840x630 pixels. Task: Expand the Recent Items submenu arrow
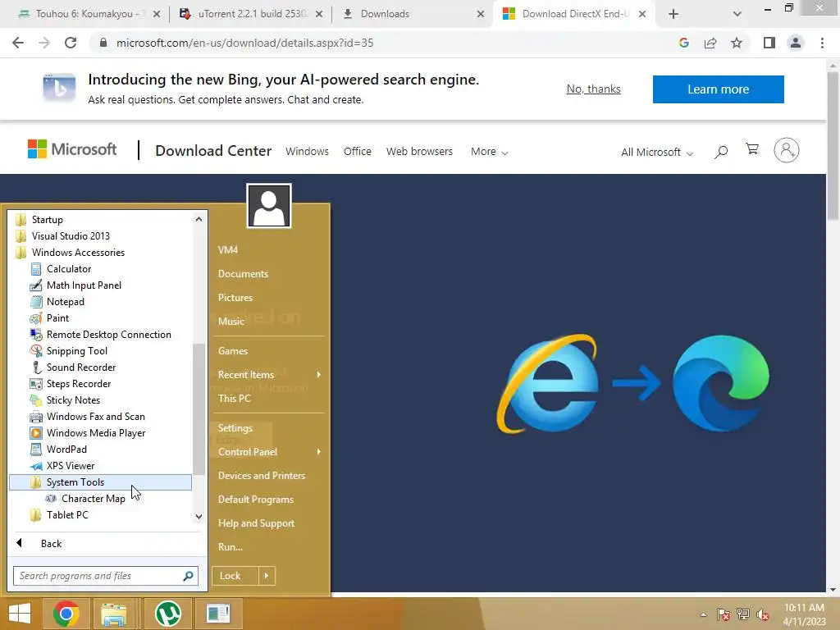(319, 374)
